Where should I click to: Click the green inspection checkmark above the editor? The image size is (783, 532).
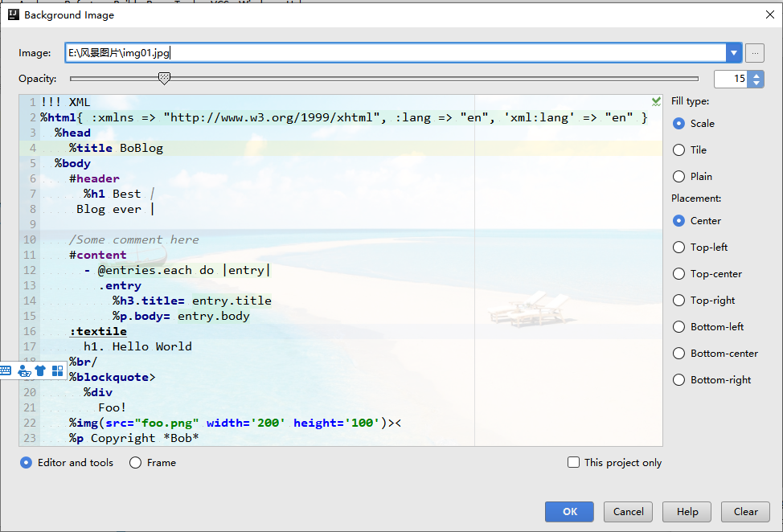tap(655, 102)
